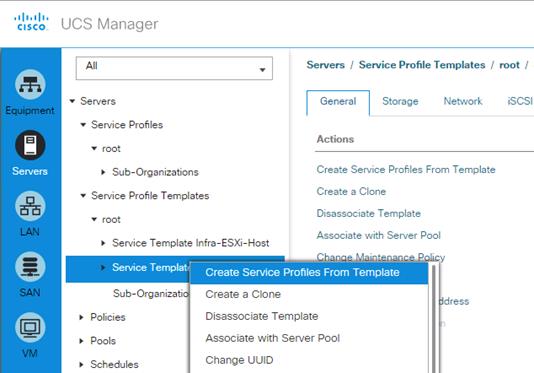Expand the Pools node
This screenshot has width=534, height=373.
click(x=81, y=341)
